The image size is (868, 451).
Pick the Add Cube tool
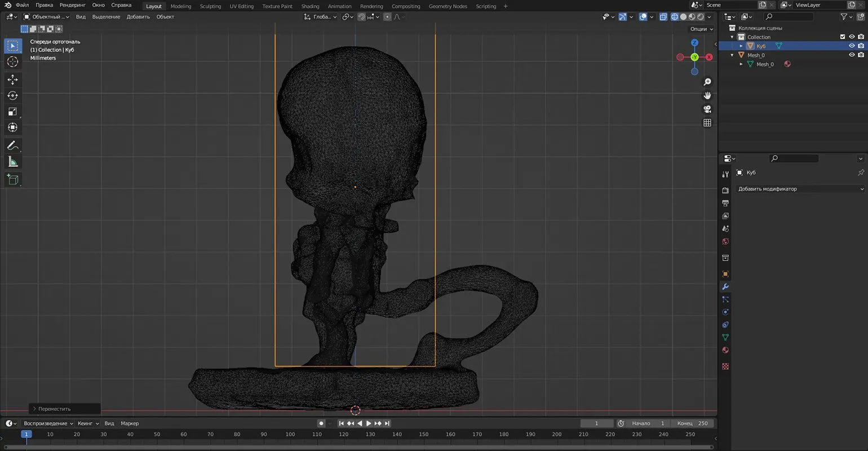pyautogui.click(x=12, y=180)
